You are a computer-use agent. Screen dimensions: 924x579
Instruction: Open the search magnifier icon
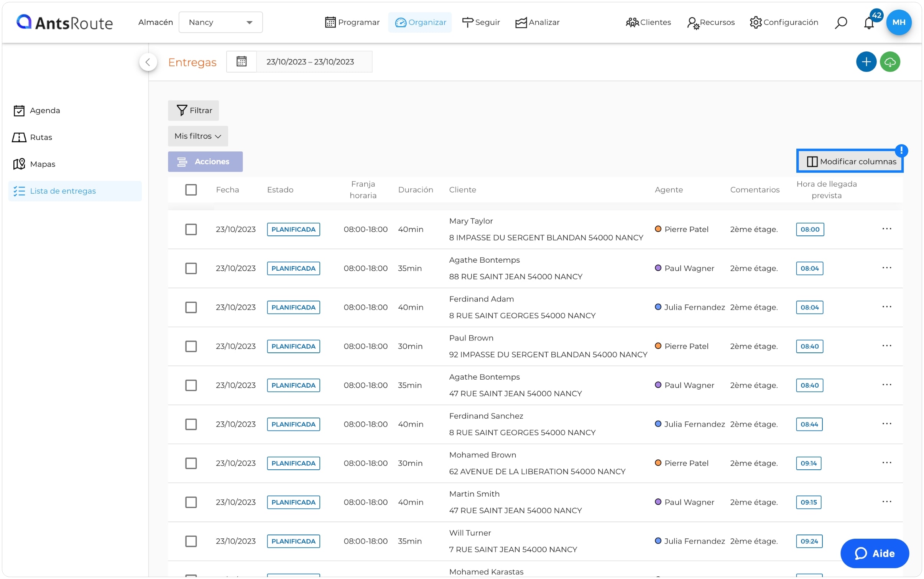click(840, 23)
